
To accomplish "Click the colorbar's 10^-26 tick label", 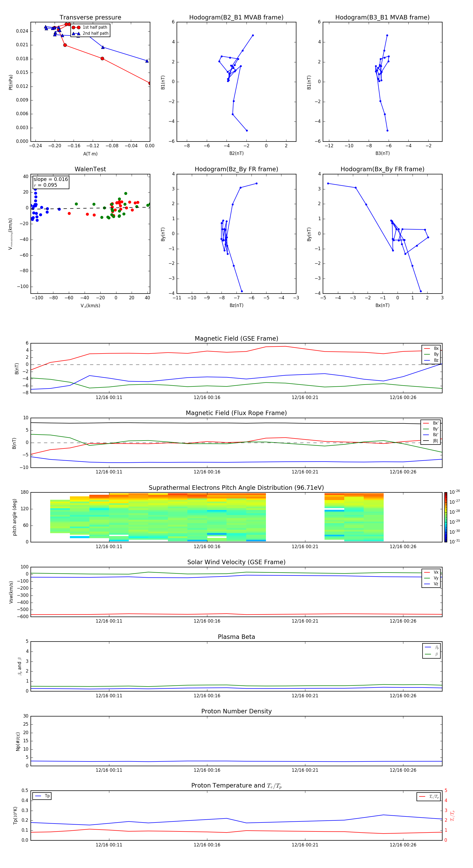I will pos(455,492).
